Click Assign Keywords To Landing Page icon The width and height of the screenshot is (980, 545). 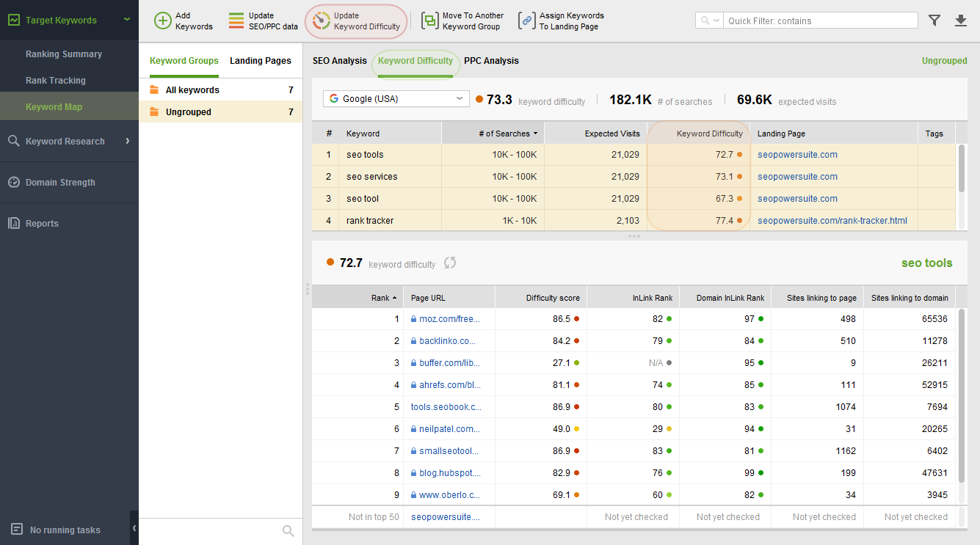[526, 21]
